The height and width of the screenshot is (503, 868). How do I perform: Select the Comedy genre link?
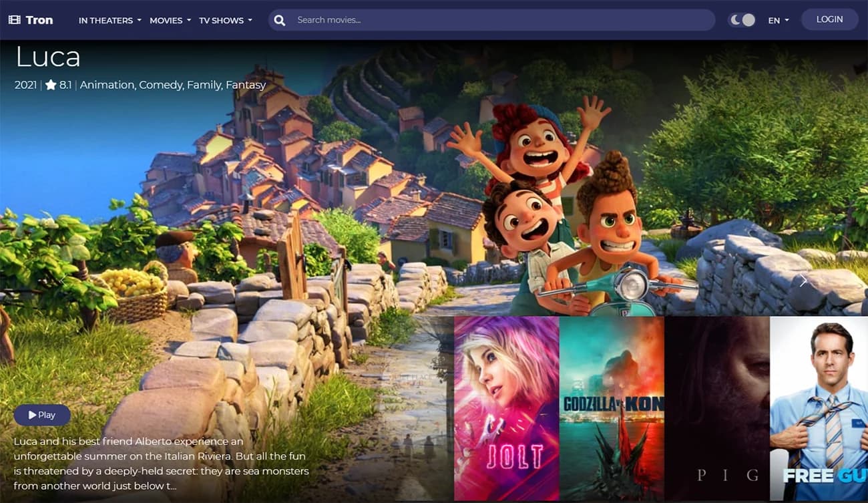point(161,85)
